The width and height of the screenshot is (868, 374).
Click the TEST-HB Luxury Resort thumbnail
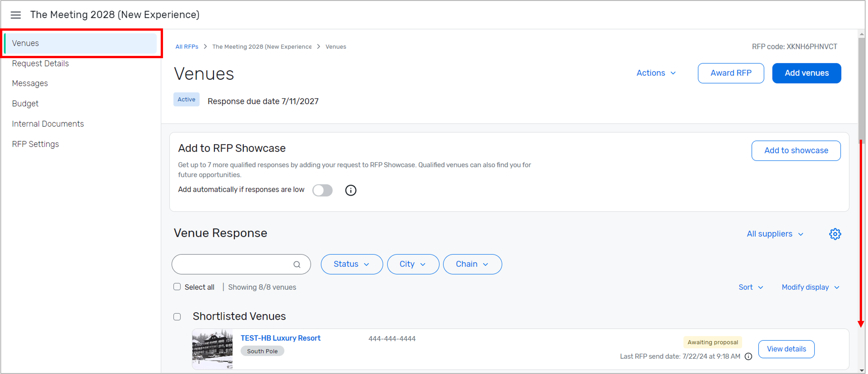212,349
